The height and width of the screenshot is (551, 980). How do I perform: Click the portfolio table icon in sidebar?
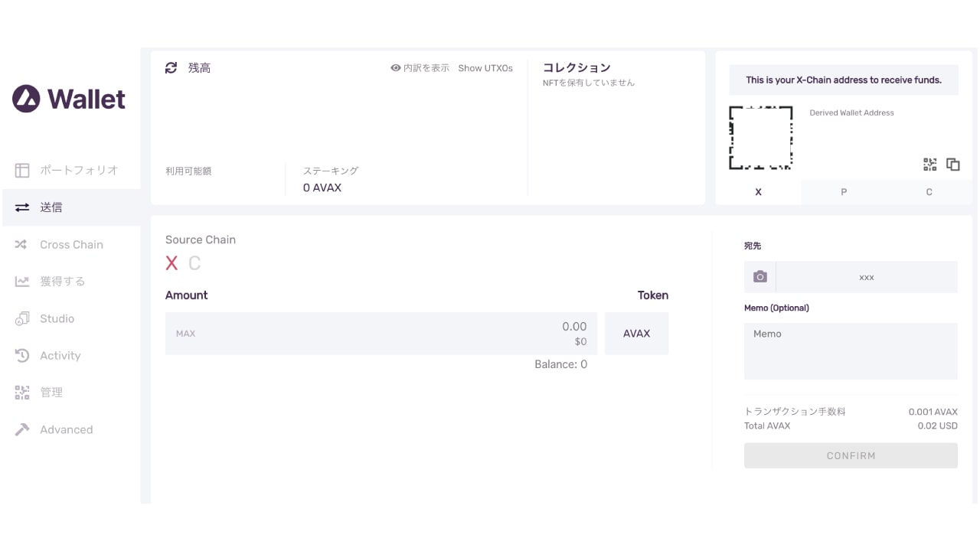click(22, 170)
